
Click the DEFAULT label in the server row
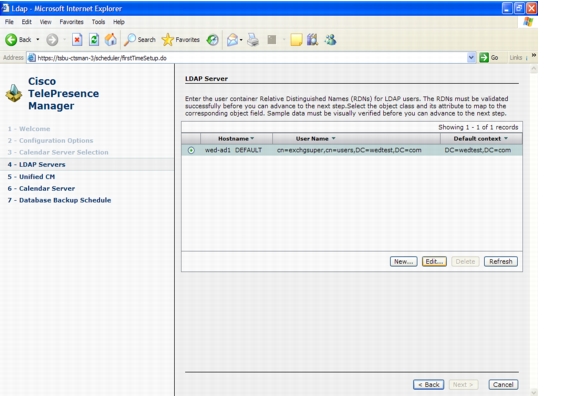[x=248, y=150]
